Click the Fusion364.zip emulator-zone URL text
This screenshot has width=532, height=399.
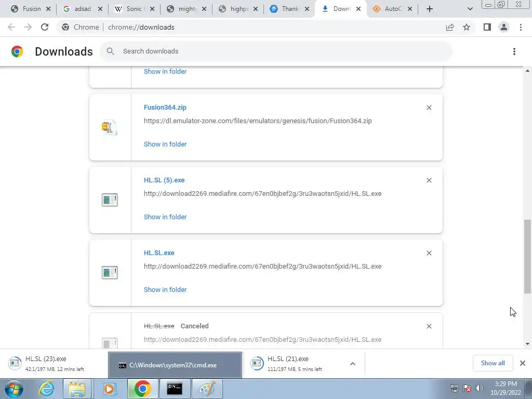click(258, 121)
